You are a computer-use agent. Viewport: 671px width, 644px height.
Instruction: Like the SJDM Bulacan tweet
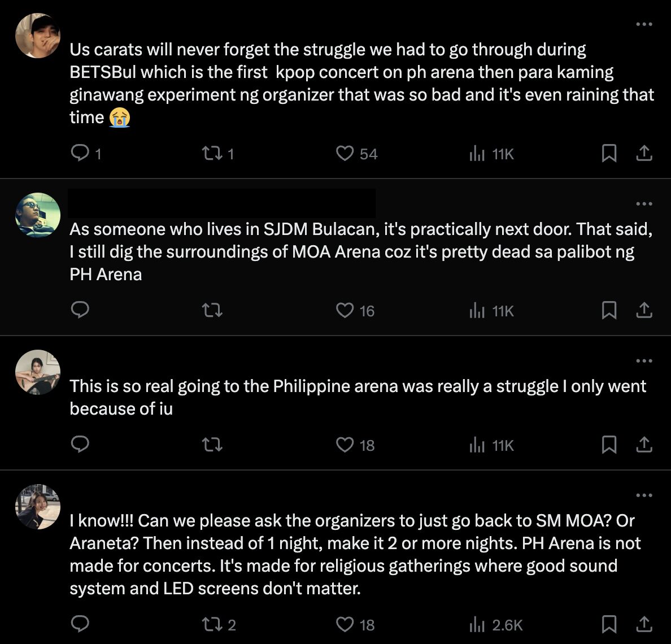[345, 310]
